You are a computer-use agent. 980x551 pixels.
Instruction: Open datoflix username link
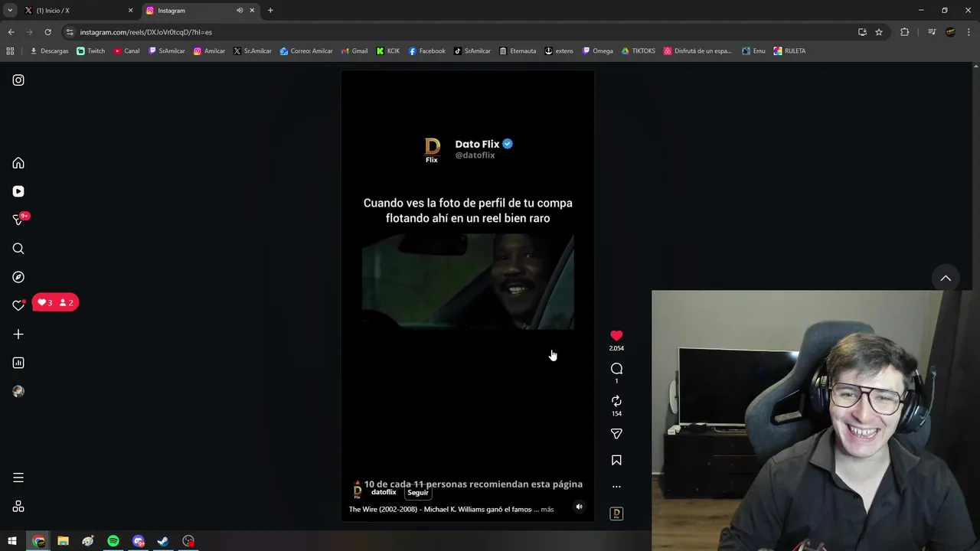(x=384, y=492)
